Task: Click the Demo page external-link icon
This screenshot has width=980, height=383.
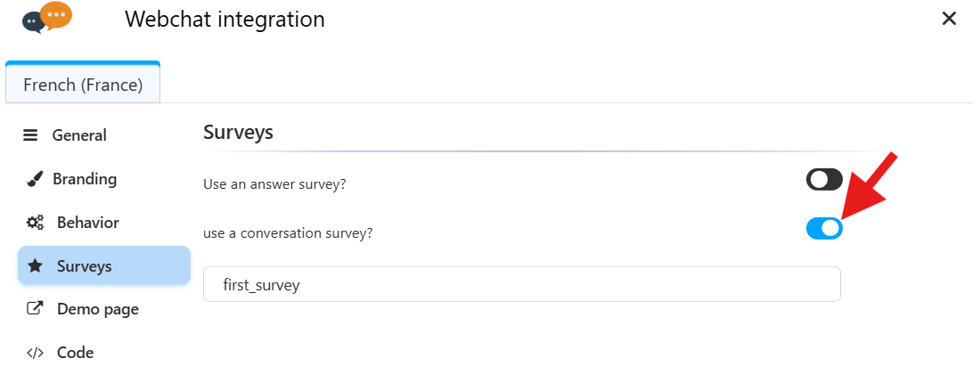Action: point(36,309)
